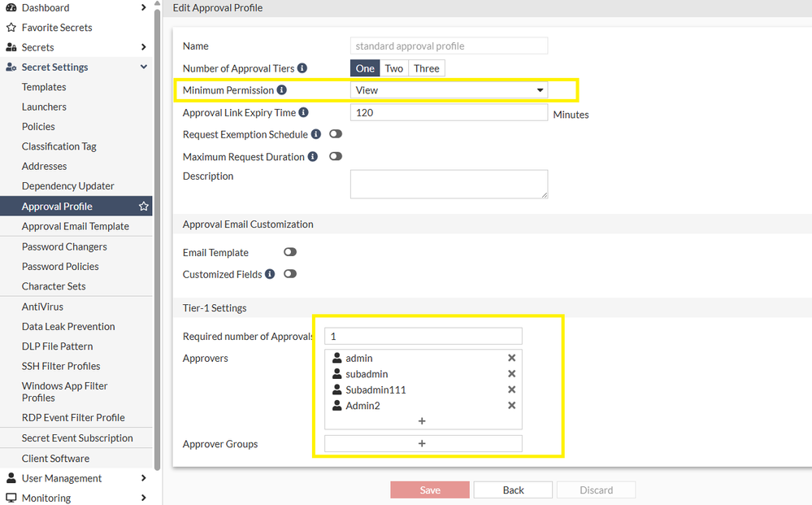Save the approval profile
This screenshot has width=812, height=505.
[x=430, y=490]
